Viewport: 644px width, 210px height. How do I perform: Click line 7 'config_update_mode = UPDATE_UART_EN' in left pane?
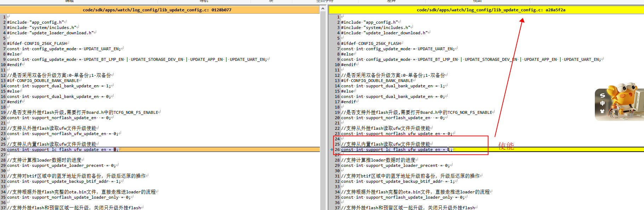tap(76, 49)
